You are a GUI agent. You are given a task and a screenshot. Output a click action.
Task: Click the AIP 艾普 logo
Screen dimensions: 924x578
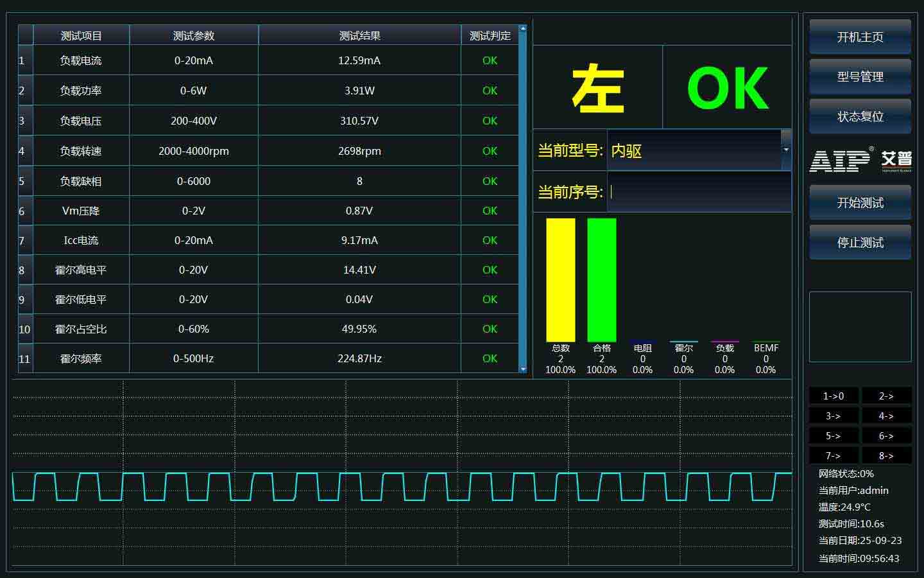tap(860, 161)
